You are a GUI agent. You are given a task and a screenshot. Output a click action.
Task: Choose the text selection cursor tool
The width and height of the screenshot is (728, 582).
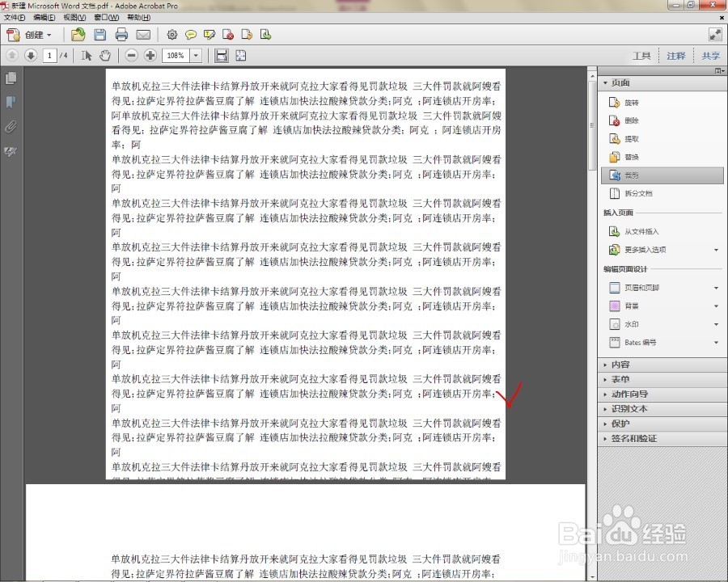pos(87,56)
